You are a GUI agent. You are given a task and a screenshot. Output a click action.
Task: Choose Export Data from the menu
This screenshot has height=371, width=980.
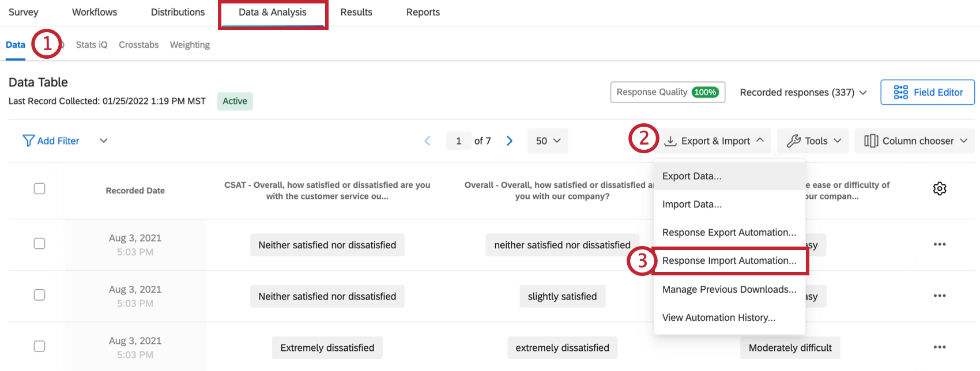[692, 176]
